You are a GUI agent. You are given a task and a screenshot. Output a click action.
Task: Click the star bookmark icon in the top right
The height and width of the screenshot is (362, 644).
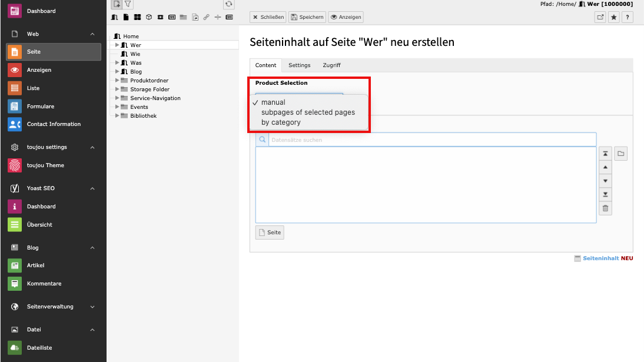pyautogui.click(x=614, y=18)
